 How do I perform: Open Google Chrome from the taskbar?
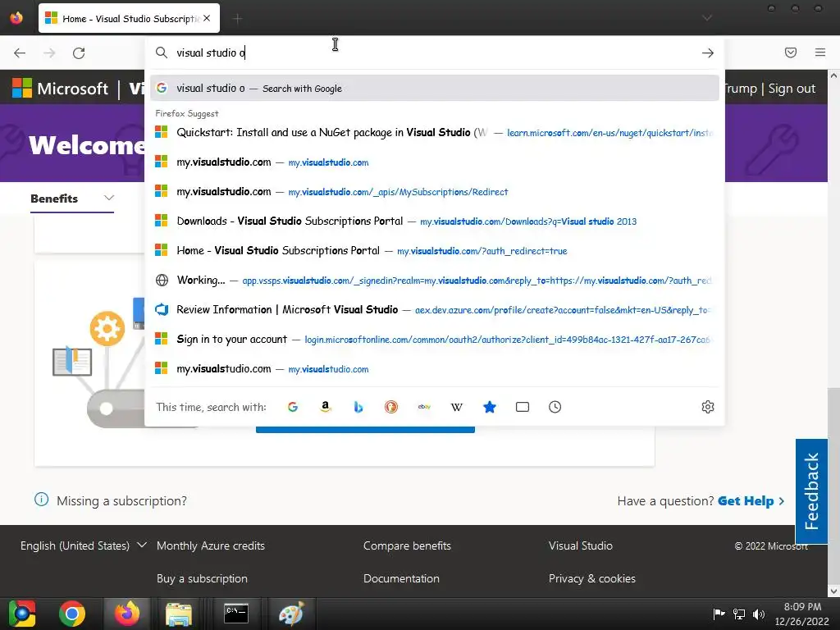(x=72, y=614)
